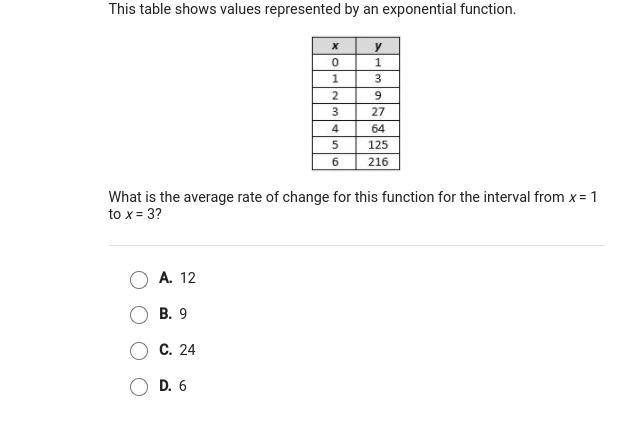Viewport: 629px width, 425px height.
Task: Click the sentence about exponential function
Action: (312, 9)
